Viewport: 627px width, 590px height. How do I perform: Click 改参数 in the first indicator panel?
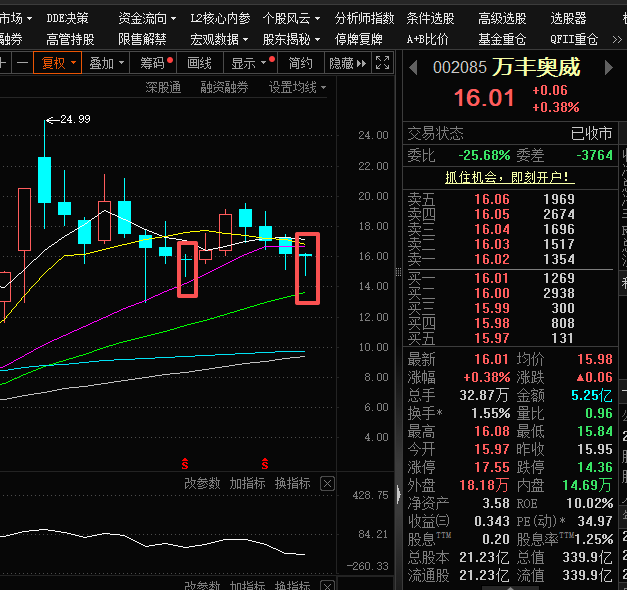click(x=202, y=484)
